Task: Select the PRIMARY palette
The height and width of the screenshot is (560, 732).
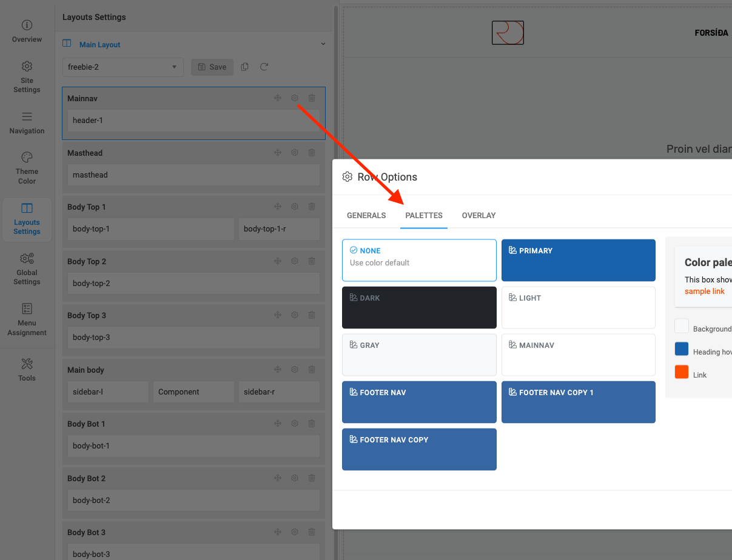Action: 579,260
